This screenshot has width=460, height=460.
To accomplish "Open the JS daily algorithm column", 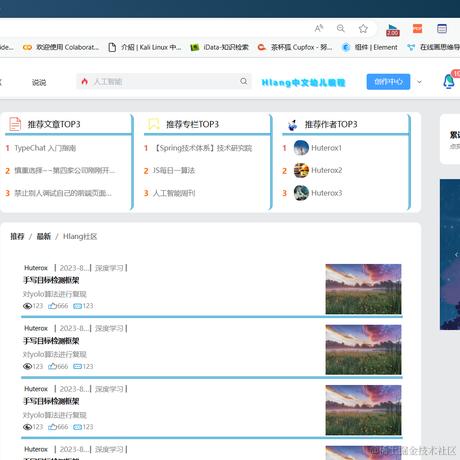I will coord(174,170).
